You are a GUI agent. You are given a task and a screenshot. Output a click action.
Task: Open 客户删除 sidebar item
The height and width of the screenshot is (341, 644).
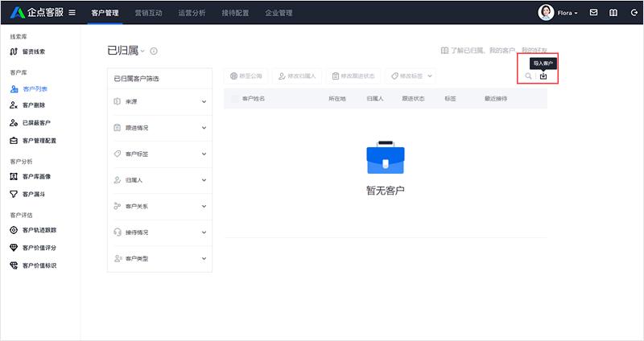pyautogui.click(x=27, y=105)
